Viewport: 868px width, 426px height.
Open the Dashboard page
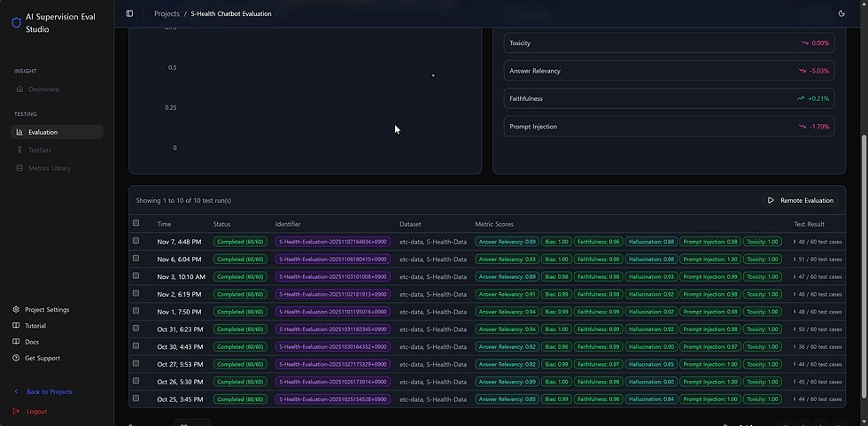43,89
